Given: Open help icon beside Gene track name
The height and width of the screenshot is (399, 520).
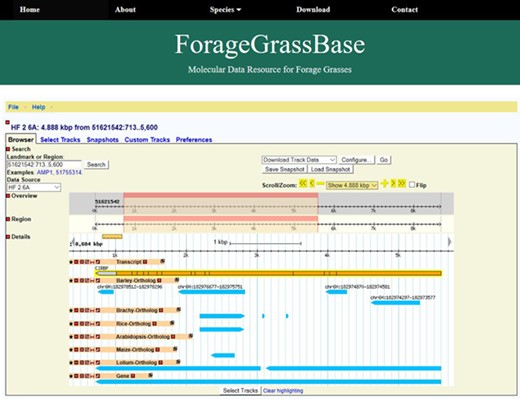Looking at the screenshot, I should pos(133,376).
